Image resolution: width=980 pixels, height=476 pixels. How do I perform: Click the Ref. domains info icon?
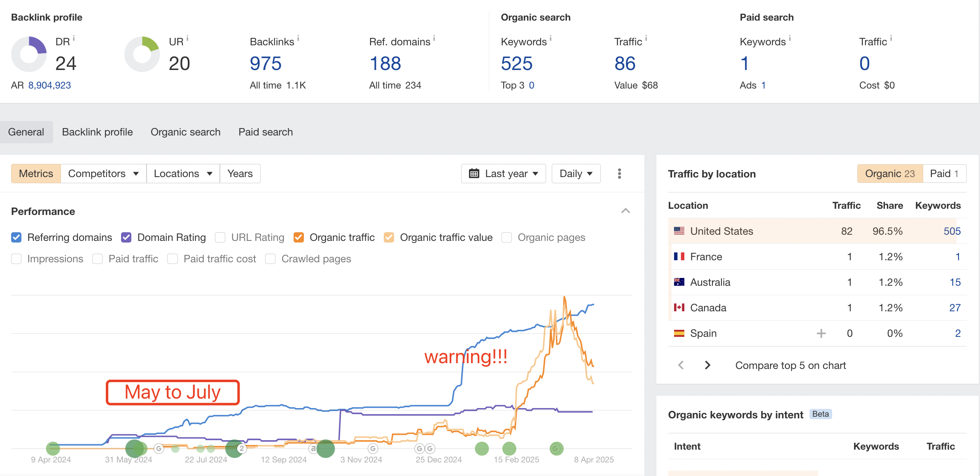pyautogui.click(x=434, y=38)
